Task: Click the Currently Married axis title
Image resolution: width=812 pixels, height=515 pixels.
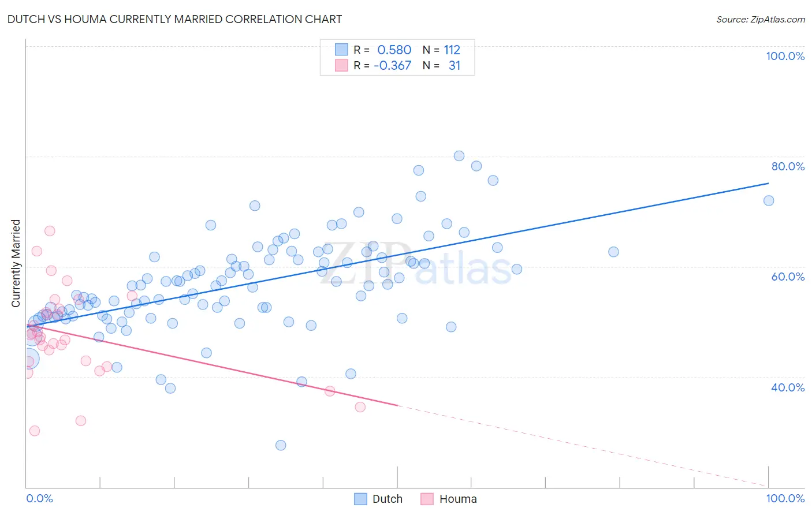Action: pyautogui.click(x=16, y=263)
